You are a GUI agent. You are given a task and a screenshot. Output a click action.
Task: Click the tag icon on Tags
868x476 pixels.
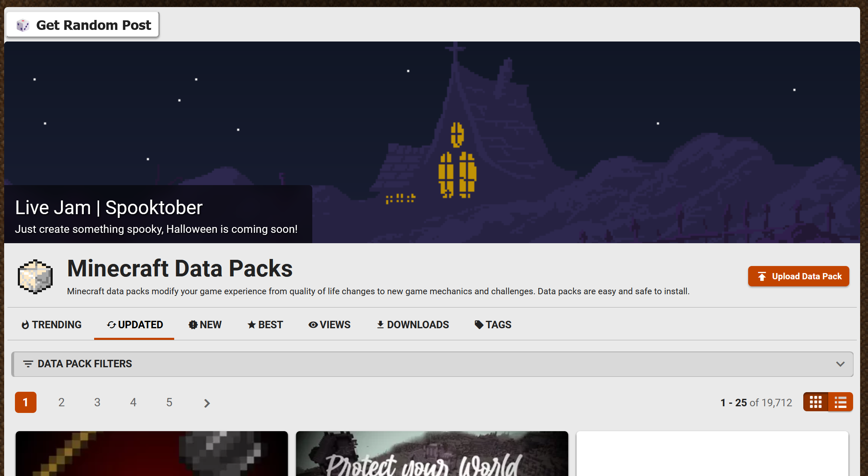[x=479, y=325]
